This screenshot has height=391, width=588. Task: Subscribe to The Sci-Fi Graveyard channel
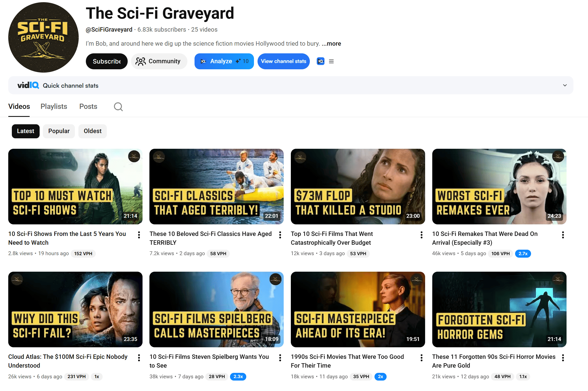pyautogui.click(x=107, y=61)
